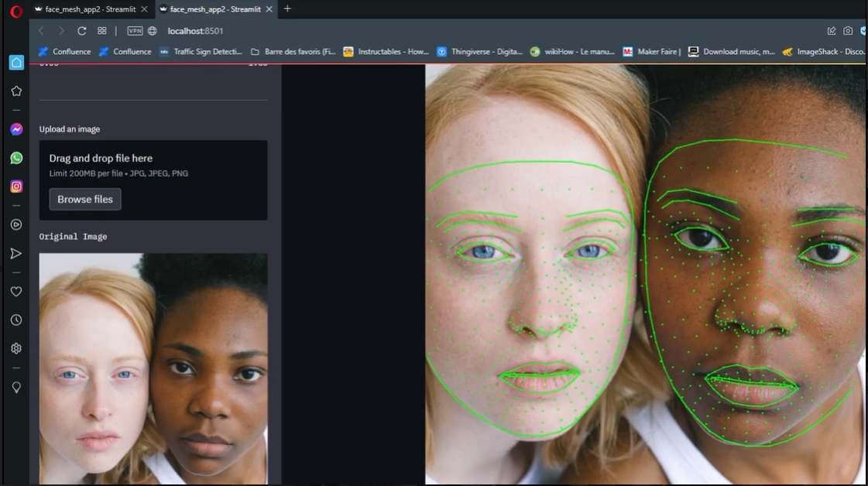This screenshot has height=486, width=868.
Task: Click the camera snapshot icon
Action: [848, 31]
